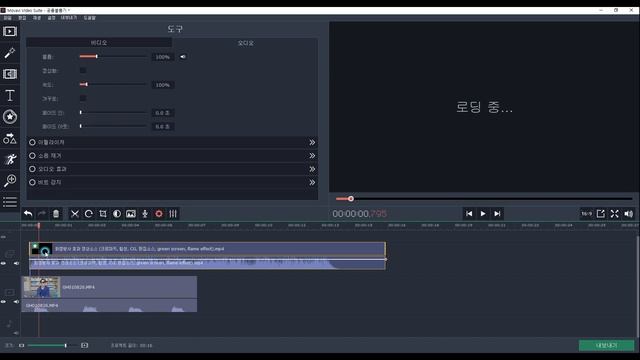The height and width of the screenshot is (360, 640).
Task: Click the preview seek bar handle
Action: (351, 199)
